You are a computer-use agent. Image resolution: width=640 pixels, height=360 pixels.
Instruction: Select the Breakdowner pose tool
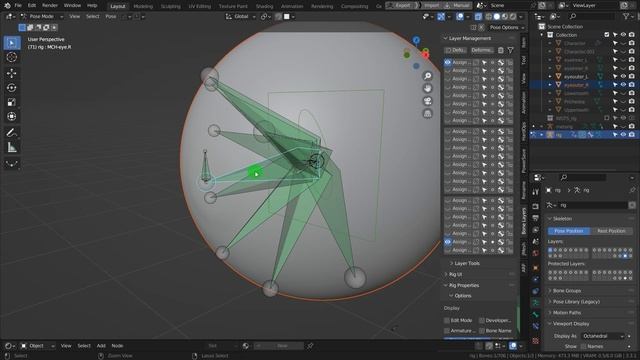[x=12, y=164]
